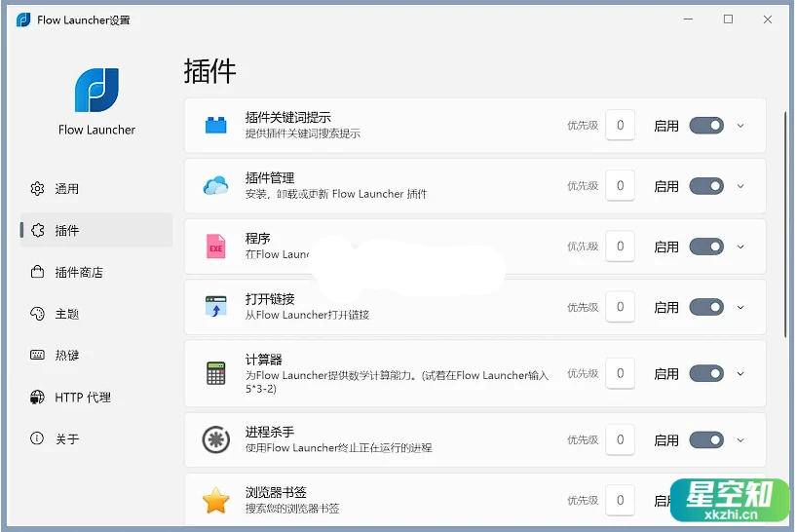Click the pink EXE icon of 程序
Image resolution: width=797 pixels, height=532 pixels.
click(x=215, y=247)
